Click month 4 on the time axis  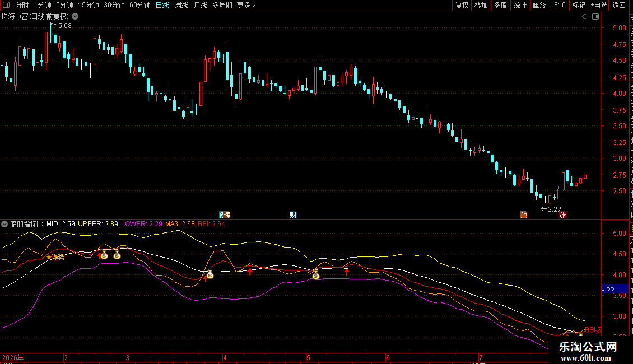pos(225,357)
